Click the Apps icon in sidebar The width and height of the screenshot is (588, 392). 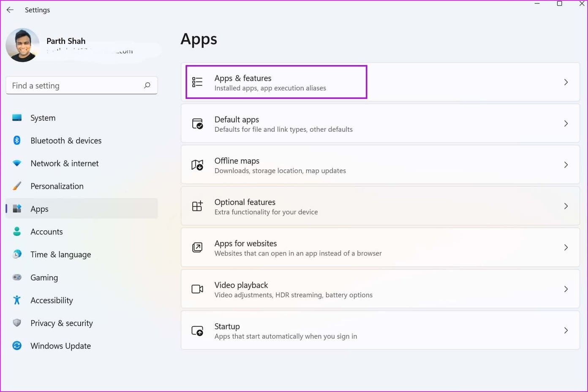(x=17, y=209)
